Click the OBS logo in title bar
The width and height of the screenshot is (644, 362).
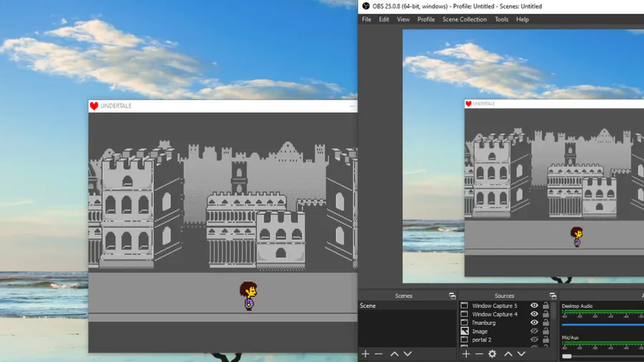(x=366, y=6)
